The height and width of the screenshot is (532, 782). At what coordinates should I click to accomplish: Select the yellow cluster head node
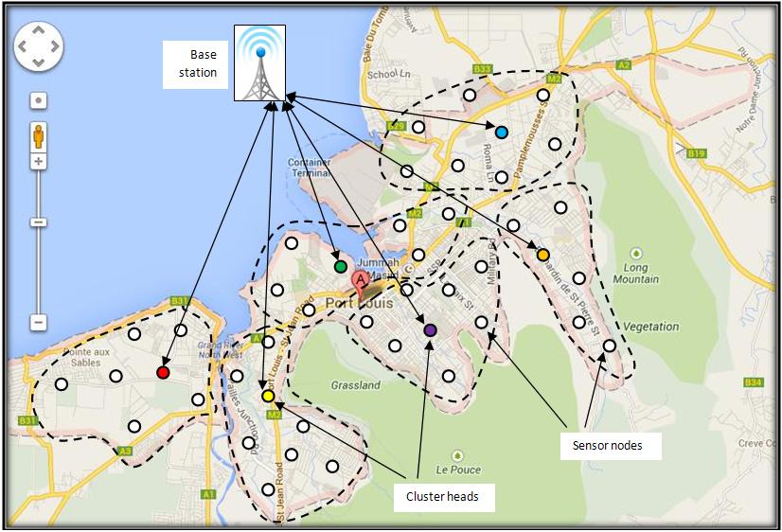(268, 397)
